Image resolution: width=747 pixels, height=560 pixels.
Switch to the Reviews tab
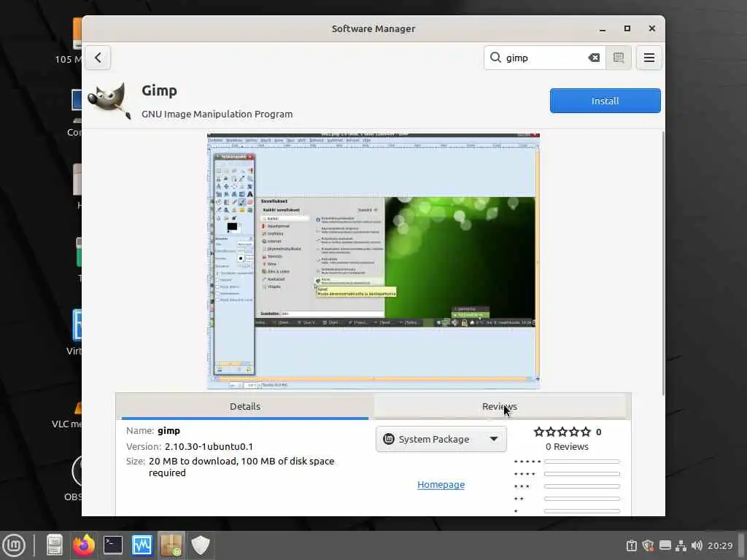[x=499, y=406]
